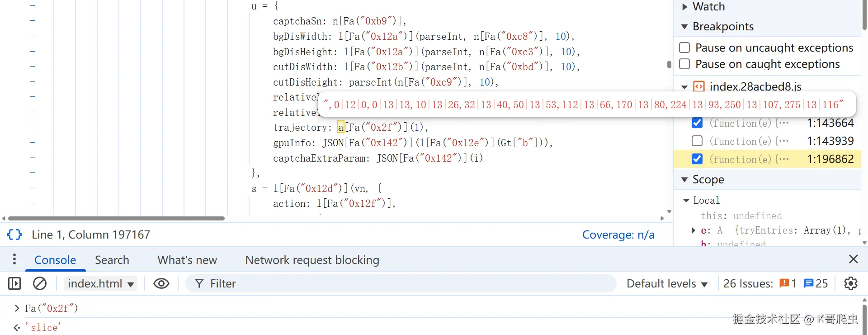Collapse the Scope section
The image size is (868, 335).
pos(685,180)
